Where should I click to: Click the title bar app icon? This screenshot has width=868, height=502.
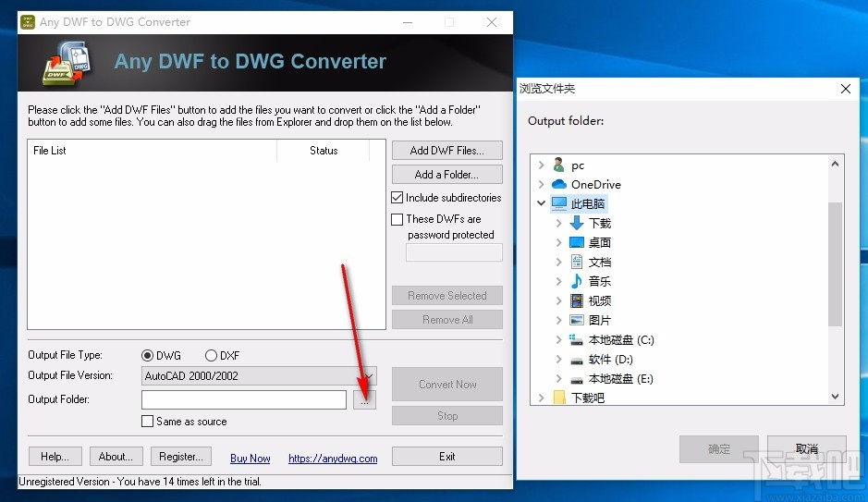(28, 22)
